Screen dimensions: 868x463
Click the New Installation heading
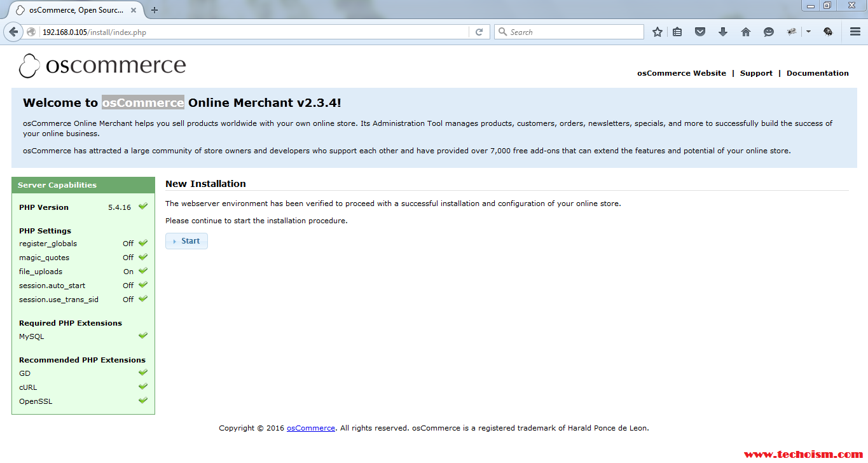(x=205, y=184)
